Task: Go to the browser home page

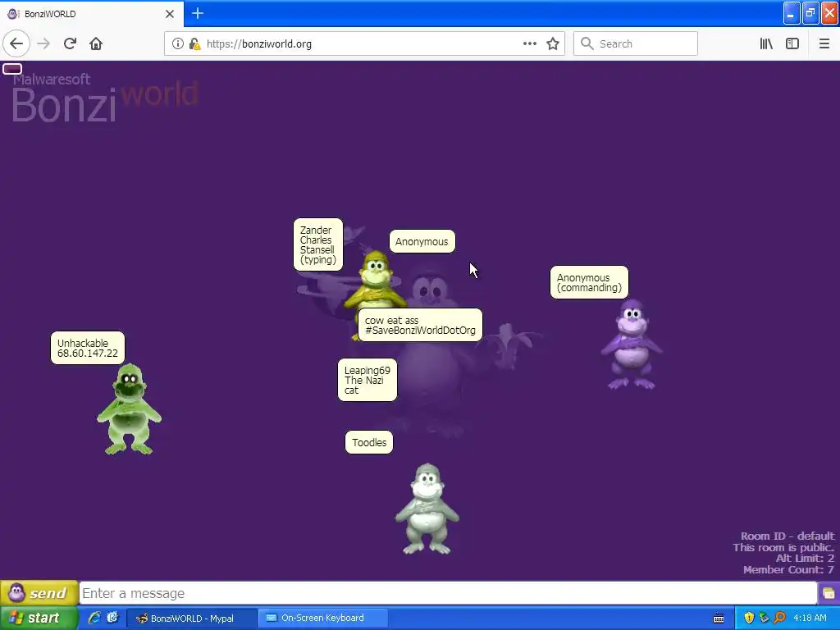Action: click(96, 43)
